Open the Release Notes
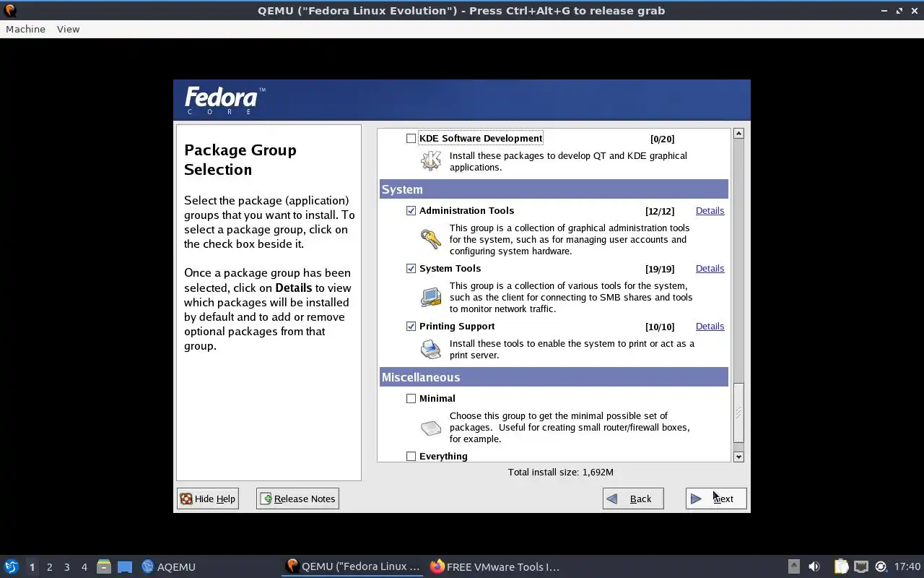Screen dimensions: 924x578 [297, 499]
